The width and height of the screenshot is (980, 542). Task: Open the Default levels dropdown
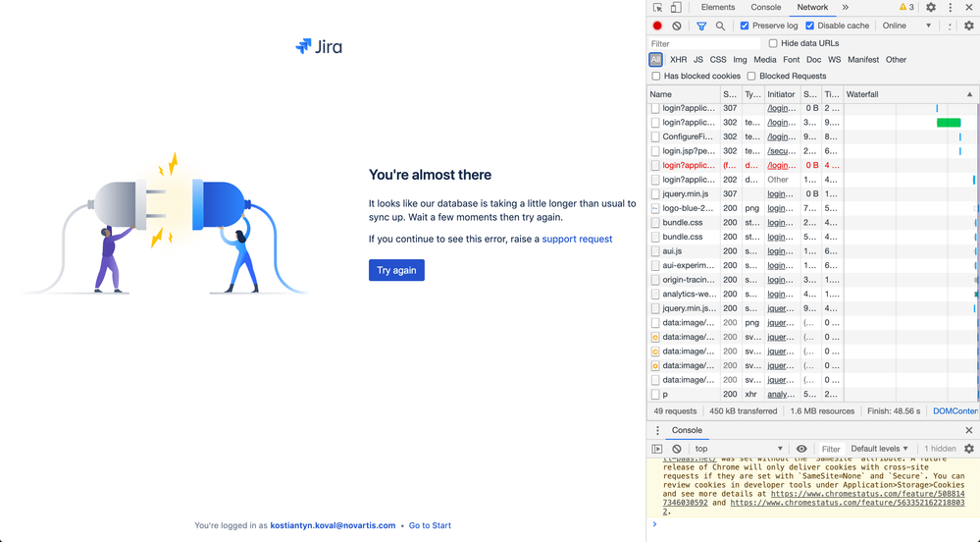(879, 449)
